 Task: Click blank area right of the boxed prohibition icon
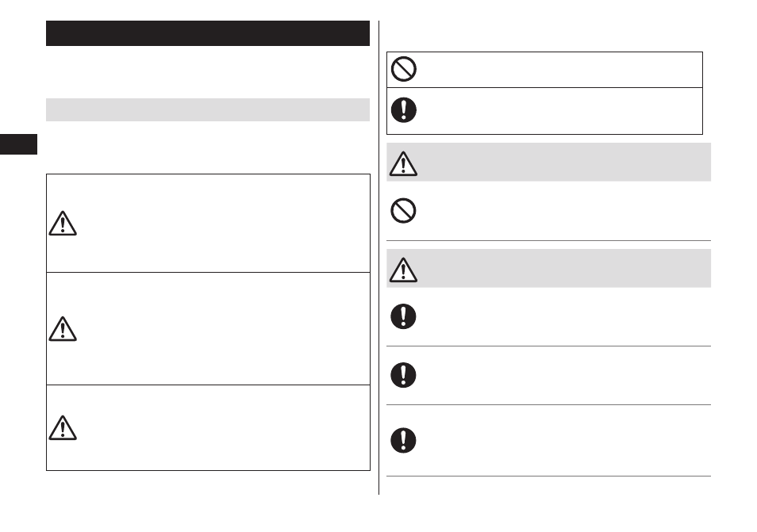click(560, 70)
